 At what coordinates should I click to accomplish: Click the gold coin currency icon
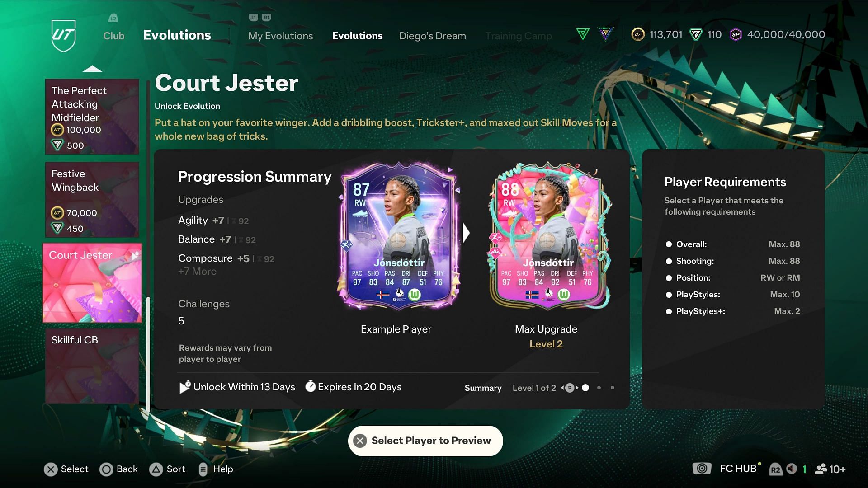(637, 34)
